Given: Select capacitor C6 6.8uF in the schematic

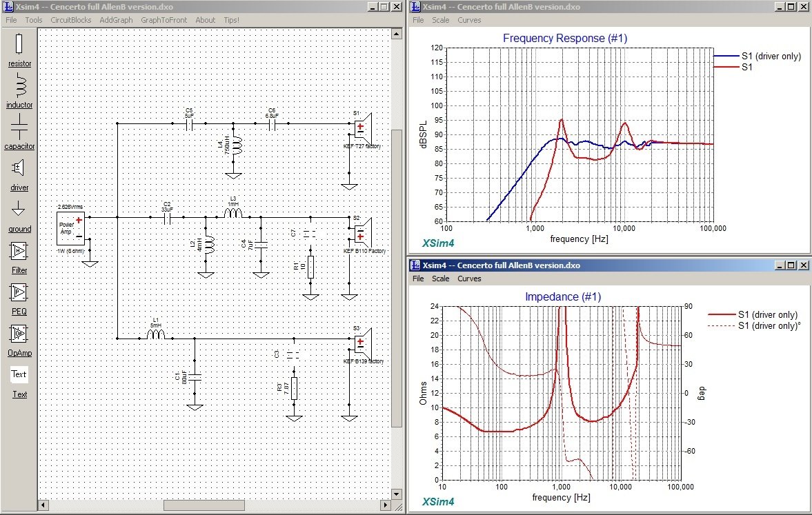Looking at the screenshot, I should pyautogui.click(x=272, y=123).
